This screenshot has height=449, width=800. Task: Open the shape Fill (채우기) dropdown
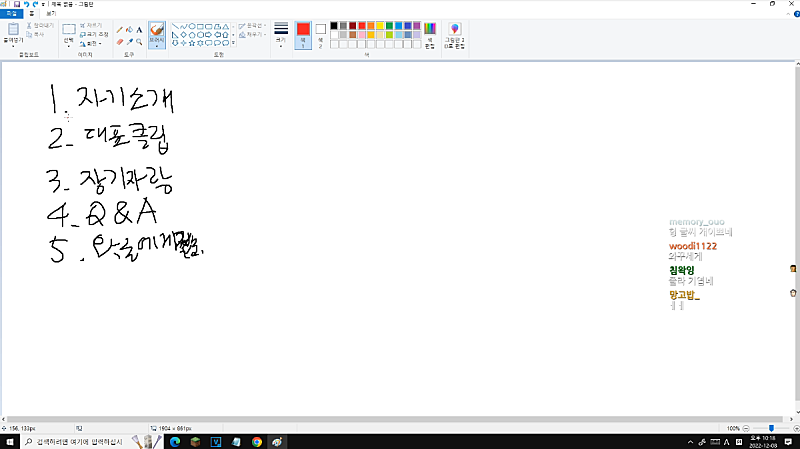tap(253, 35)
